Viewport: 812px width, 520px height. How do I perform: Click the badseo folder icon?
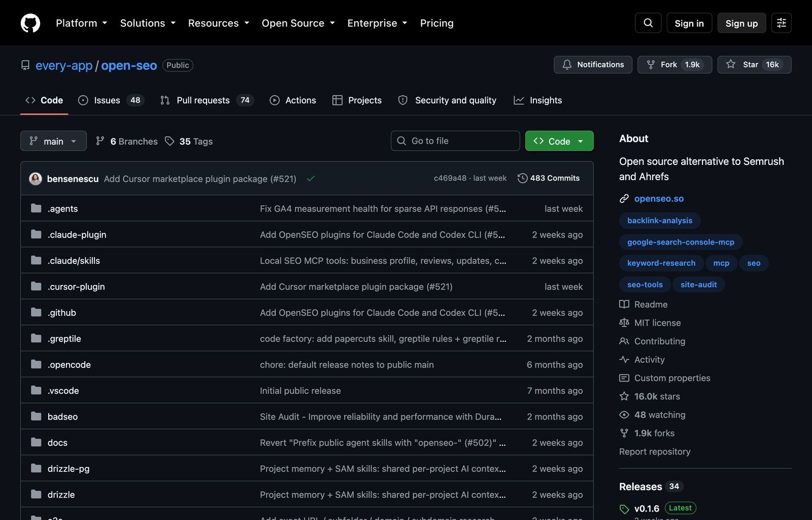pos(36,417)
